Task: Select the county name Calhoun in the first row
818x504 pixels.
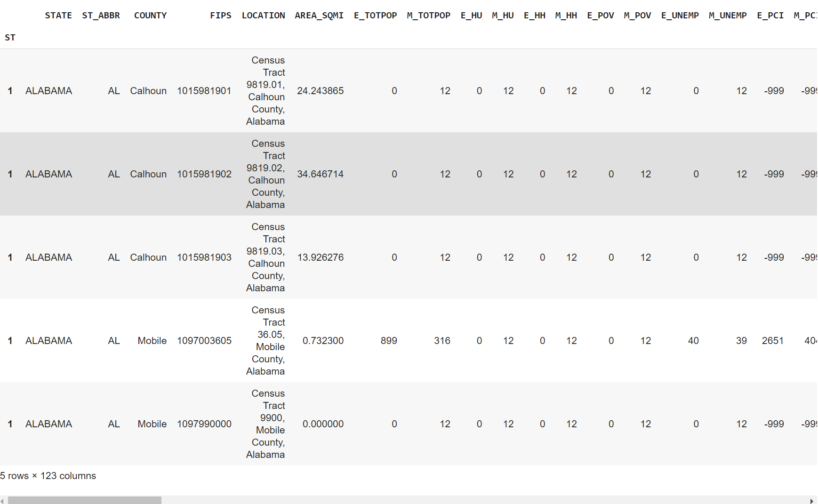Action: coord(148,91)
